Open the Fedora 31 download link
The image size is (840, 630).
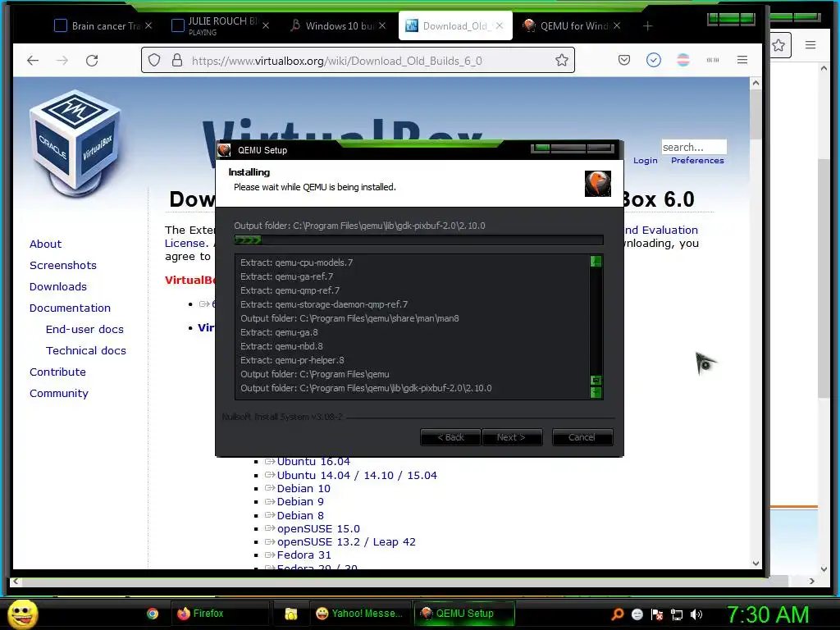point(304,555)
